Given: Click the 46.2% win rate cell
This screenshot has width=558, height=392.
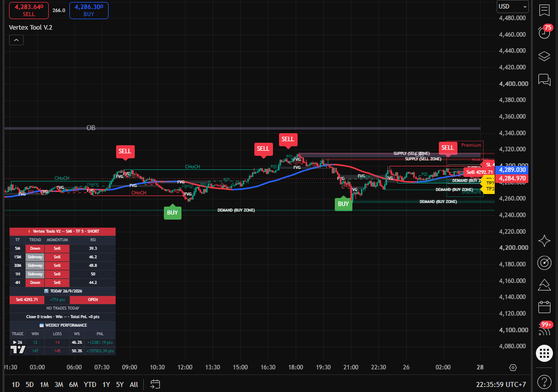Looking at the screenshot, I should click(77, 342).
